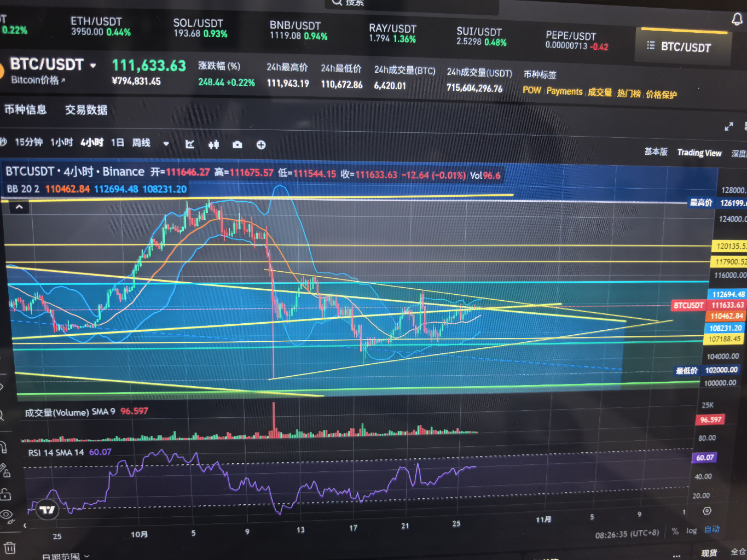This screenshot has height=560, width=747.
Task: Click the plus circle icon in toolbar
Action: pos(261,145)
